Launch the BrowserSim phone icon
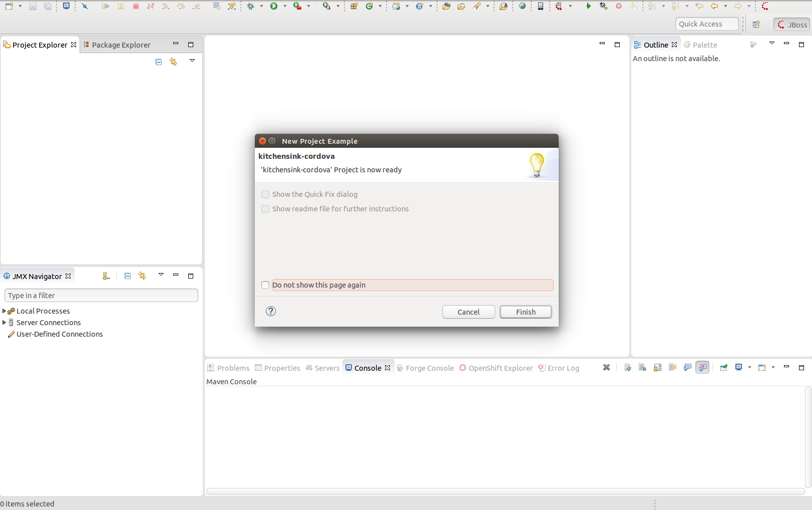Screen dimensions: 812x510 click(x=541, y=7)
